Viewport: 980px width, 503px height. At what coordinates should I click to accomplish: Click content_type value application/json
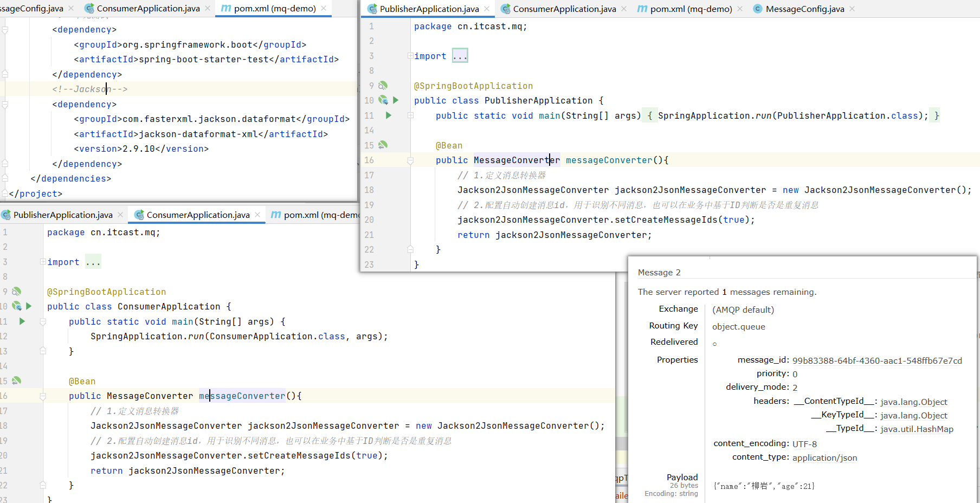click(825, 458)
